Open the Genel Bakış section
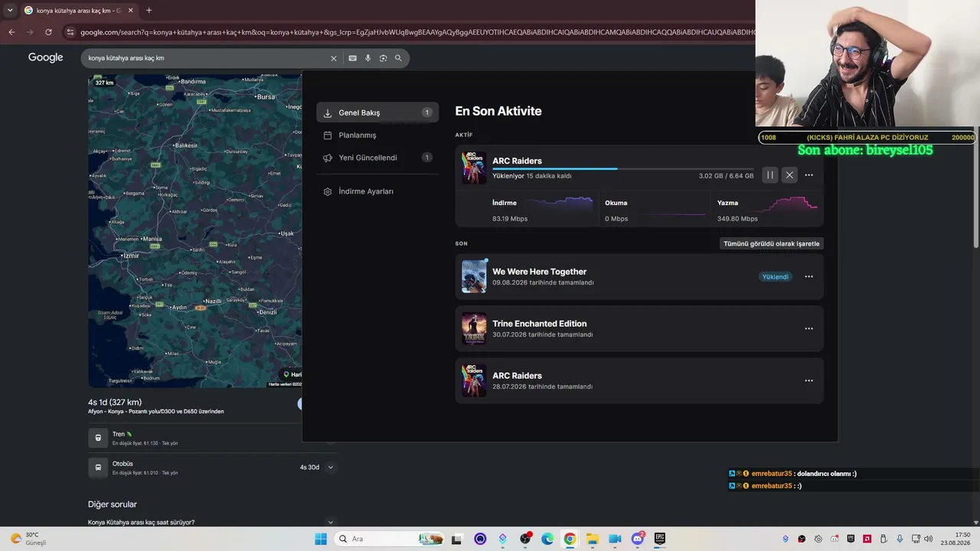Screen dimensions: 980x551 pos(377,112)
